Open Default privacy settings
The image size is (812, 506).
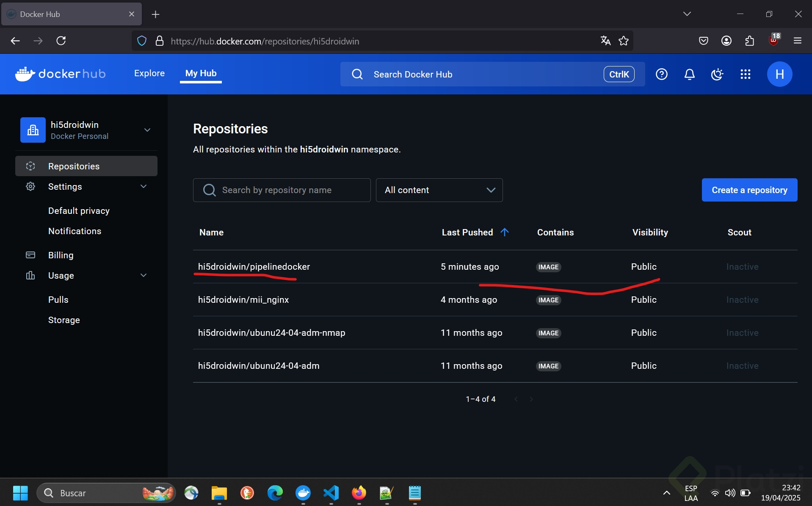point(79,211)
